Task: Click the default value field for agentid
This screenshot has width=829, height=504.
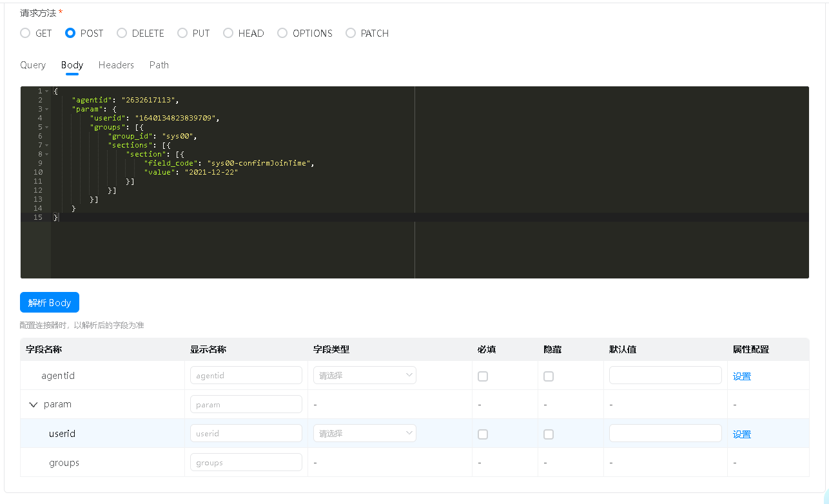Action: coord(665,375)
